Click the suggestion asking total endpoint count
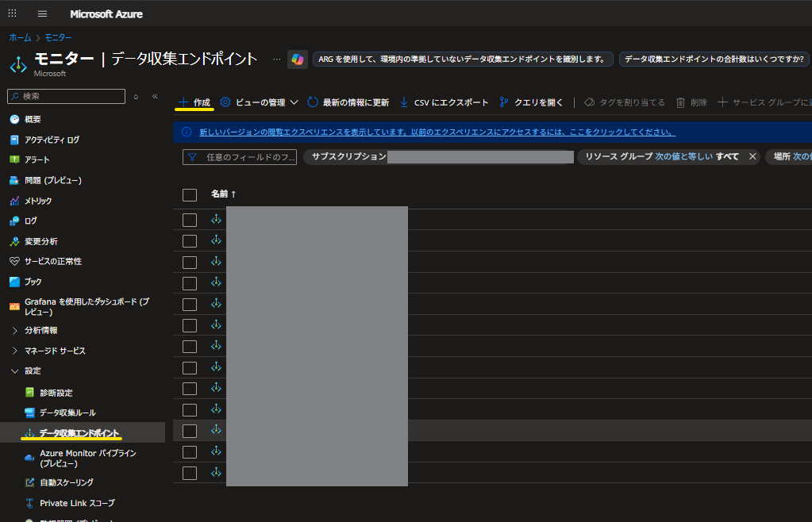812x522 pixels. (x=714, y=59)
